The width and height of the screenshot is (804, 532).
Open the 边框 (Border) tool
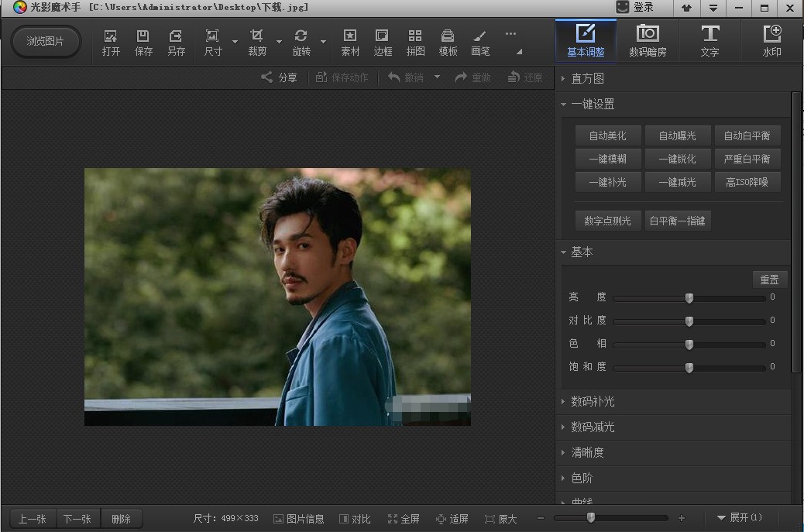point(383,42)
